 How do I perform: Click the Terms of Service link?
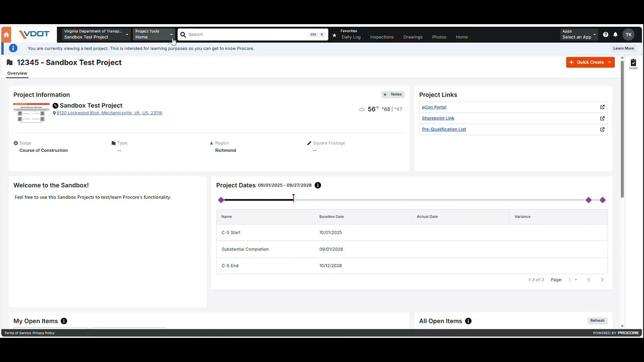(18, 333)
